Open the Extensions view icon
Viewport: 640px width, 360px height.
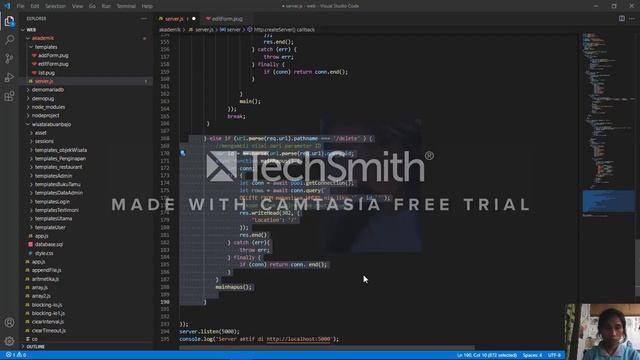click(9, 96)
